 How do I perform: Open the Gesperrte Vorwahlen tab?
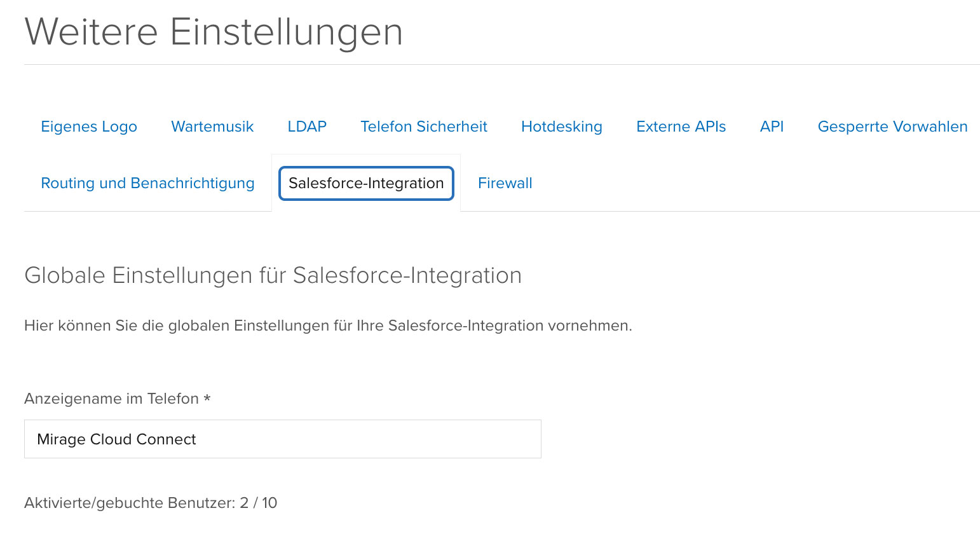pos(892,127)
